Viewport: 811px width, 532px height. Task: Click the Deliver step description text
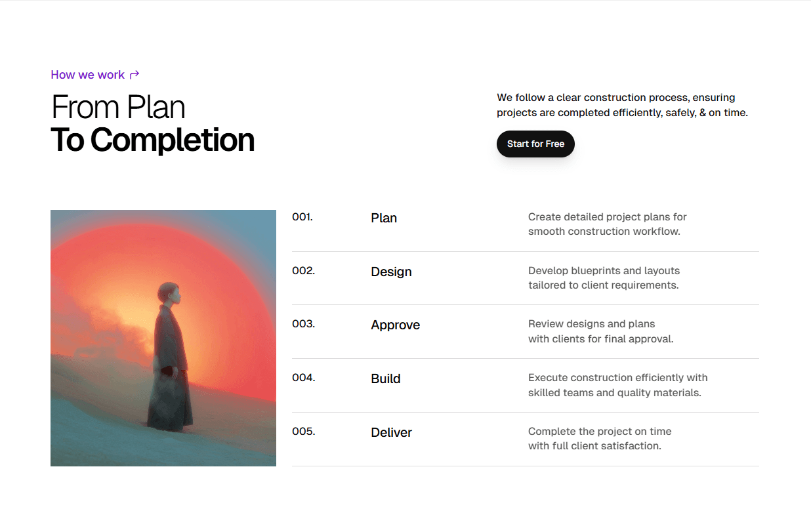[599, 438]
